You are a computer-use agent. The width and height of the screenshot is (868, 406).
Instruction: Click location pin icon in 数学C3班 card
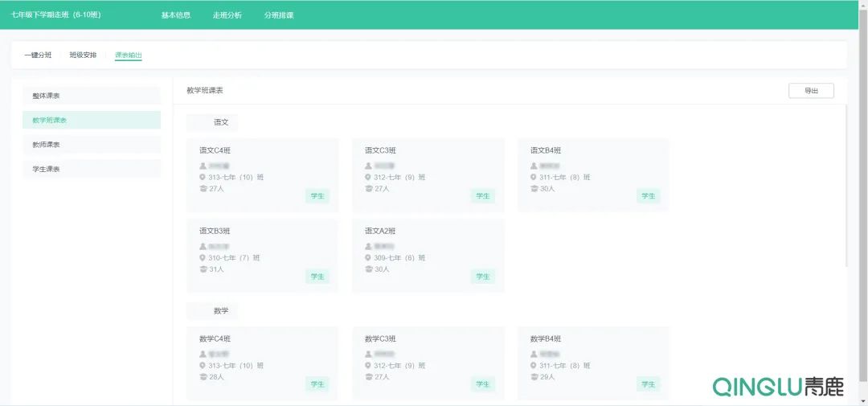click(x=368, y=366)
